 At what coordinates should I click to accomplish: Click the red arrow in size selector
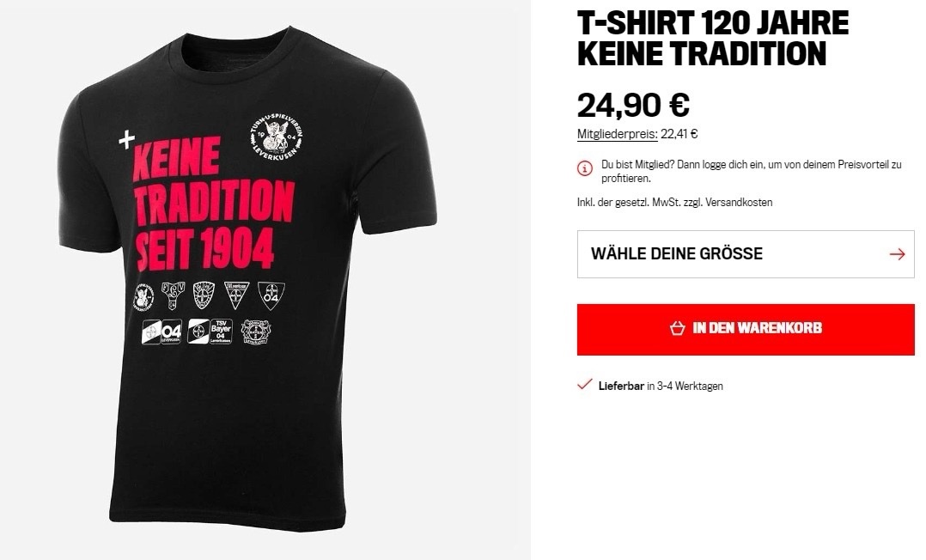(x=897, y=254)
